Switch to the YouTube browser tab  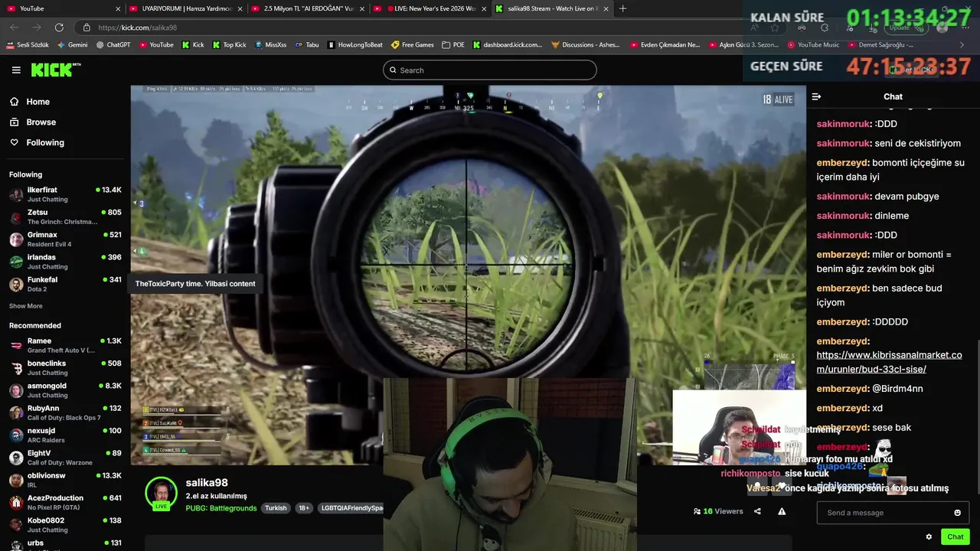pyautogui.click(x=63, y=8)
